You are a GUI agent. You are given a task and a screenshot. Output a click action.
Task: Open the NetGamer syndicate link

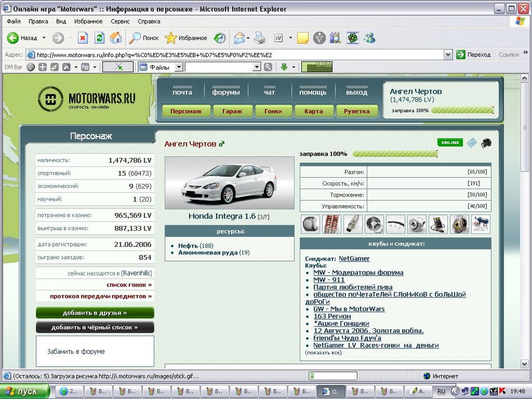tap(354, 258)
